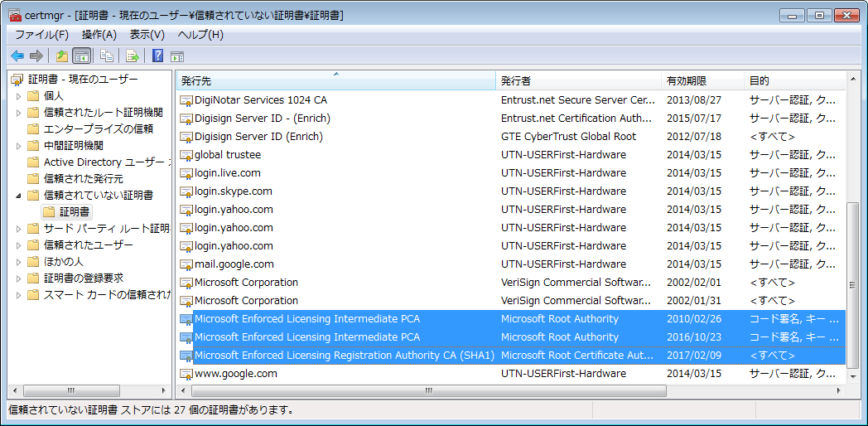Image resolution: width=868 pixels, height=426 pixels.
Task: Expand the 証明書の登録要求 node
Action: coord(19,278)
